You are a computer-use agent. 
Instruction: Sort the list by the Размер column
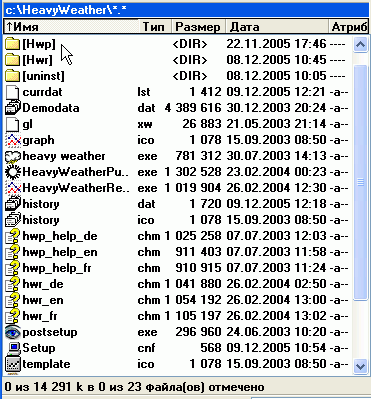click(199, 27)
